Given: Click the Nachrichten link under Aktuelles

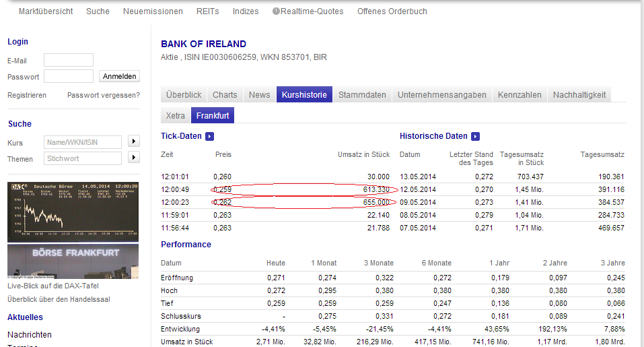Looking at the screenshot, I should coord(30,335).
